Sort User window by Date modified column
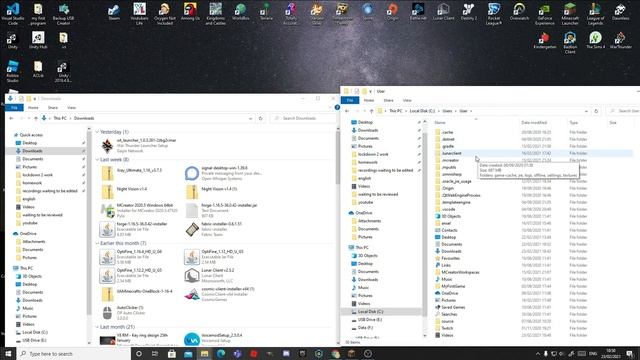The image size is (640, 360). pyautogui.click(x=534, y=122)
